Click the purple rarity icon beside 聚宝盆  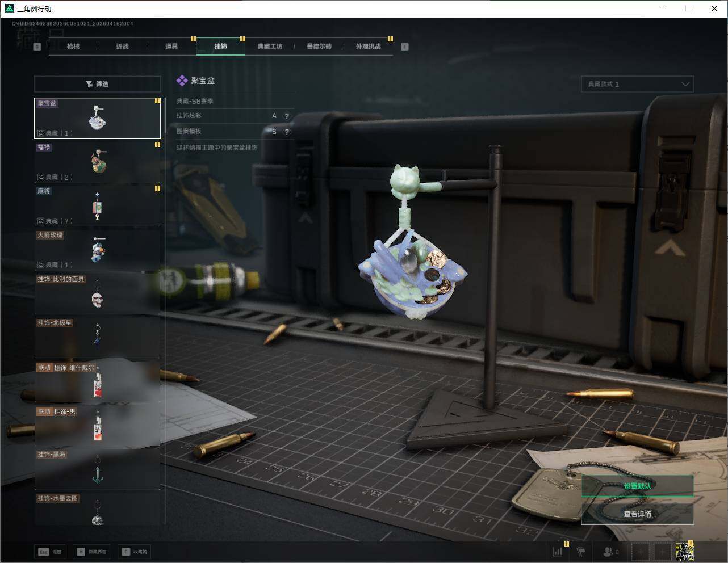point(182,81)
